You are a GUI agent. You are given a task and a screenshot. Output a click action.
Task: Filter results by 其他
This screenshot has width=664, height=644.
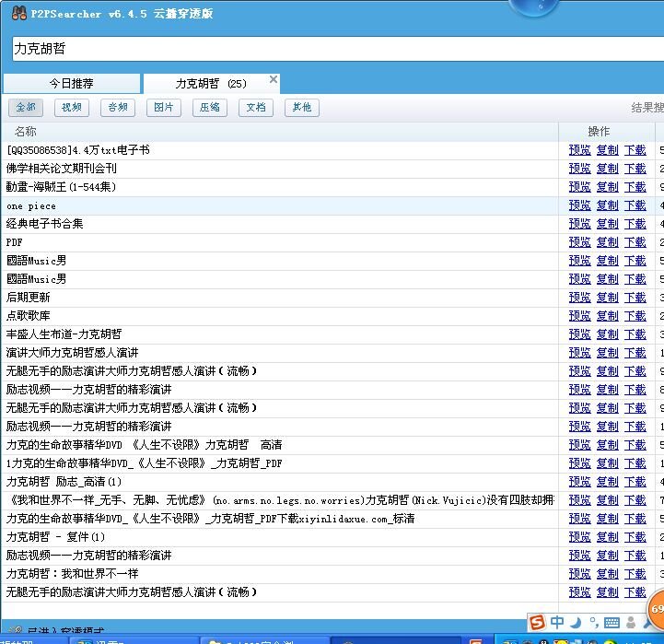[x=302, y=107]
